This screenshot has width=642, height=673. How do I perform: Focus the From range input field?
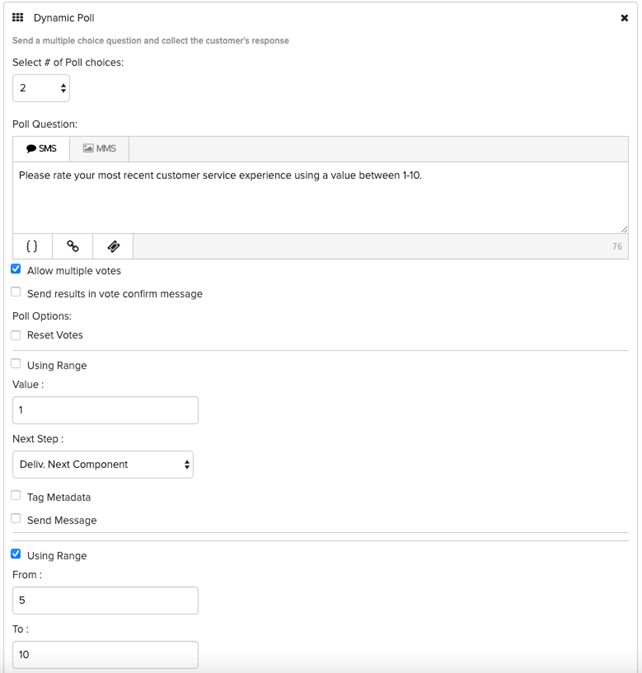click(105, 600)
